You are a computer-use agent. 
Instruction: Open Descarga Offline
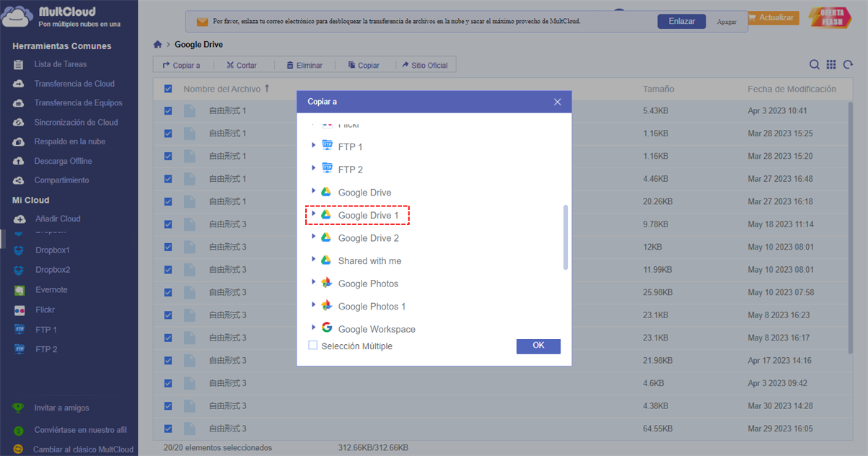pyautogui.click(x=63, y=162)
